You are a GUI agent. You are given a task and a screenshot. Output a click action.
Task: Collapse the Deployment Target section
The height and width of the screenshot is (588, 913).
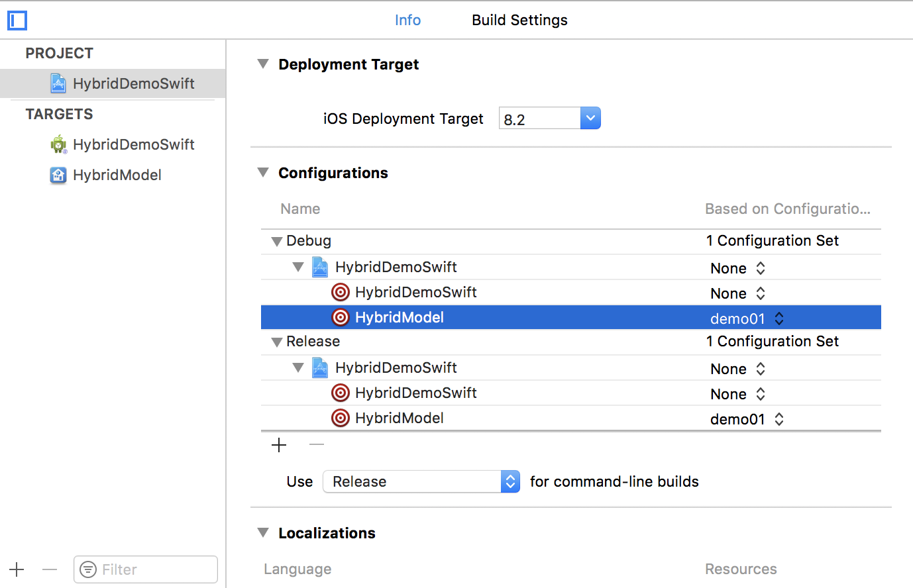[x=263, y=64]
